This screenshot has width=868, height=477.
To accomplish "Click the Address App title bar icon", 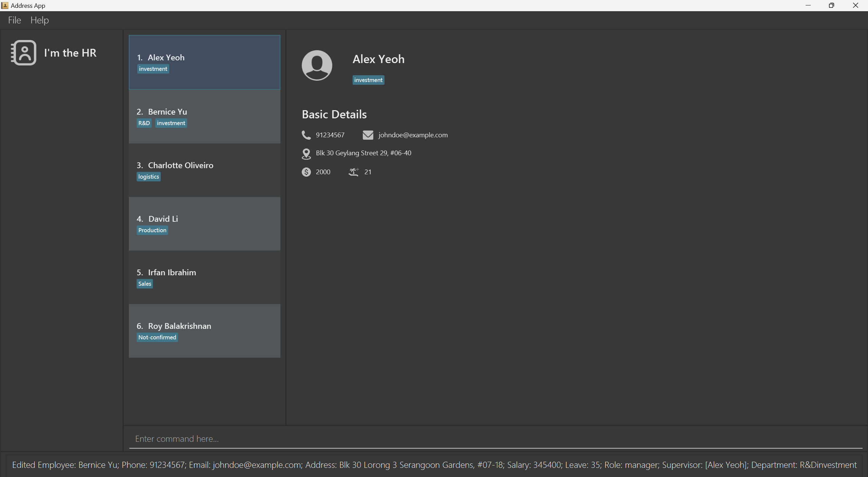I will 5,5.
